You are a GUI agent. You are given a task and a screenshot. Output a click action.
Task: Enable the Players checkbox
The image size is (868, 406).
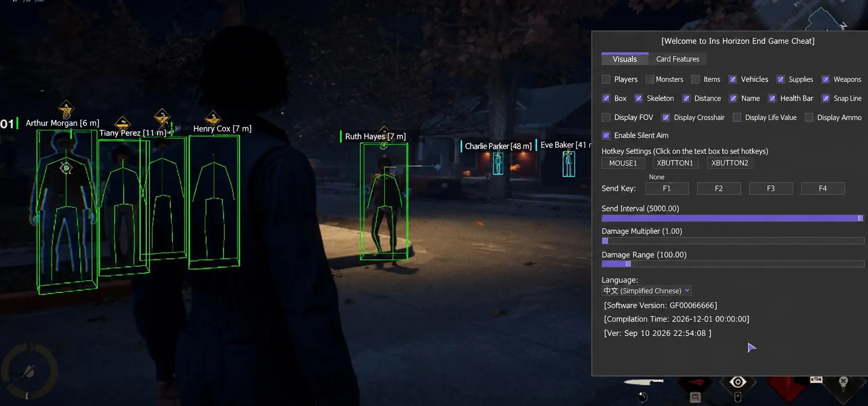point(606,79)
